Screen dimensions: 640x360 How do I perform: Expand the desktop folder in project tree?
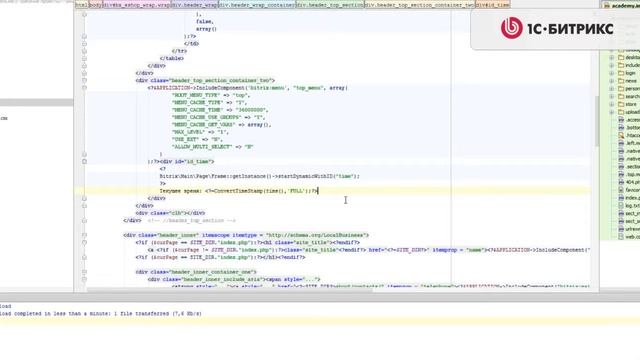(611, 58)
